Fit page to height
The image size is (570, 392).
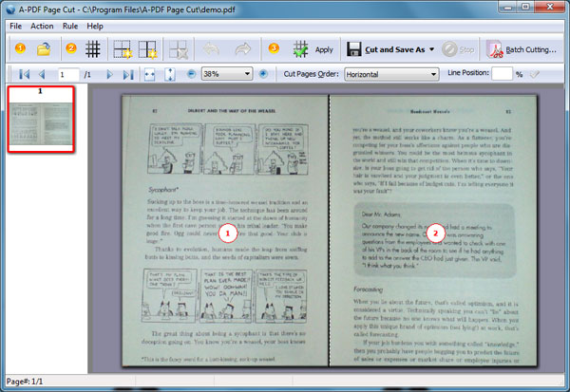[x=170, y=74]
